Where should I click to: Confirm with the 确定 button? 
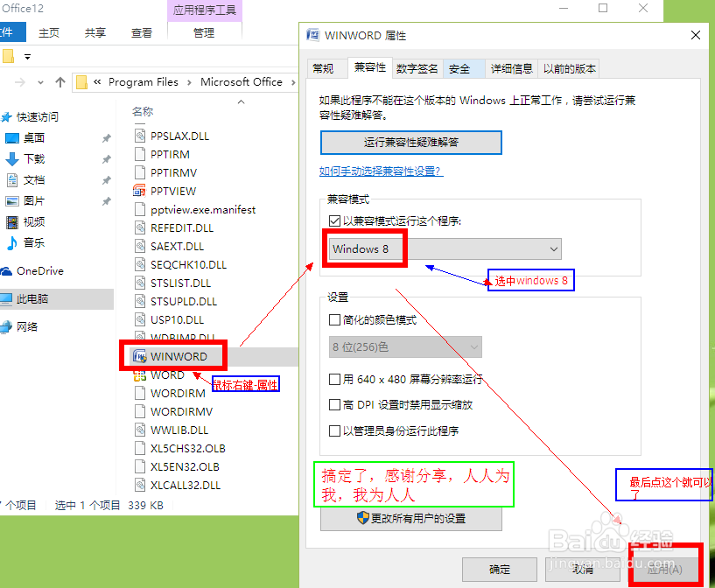point(500,570)
